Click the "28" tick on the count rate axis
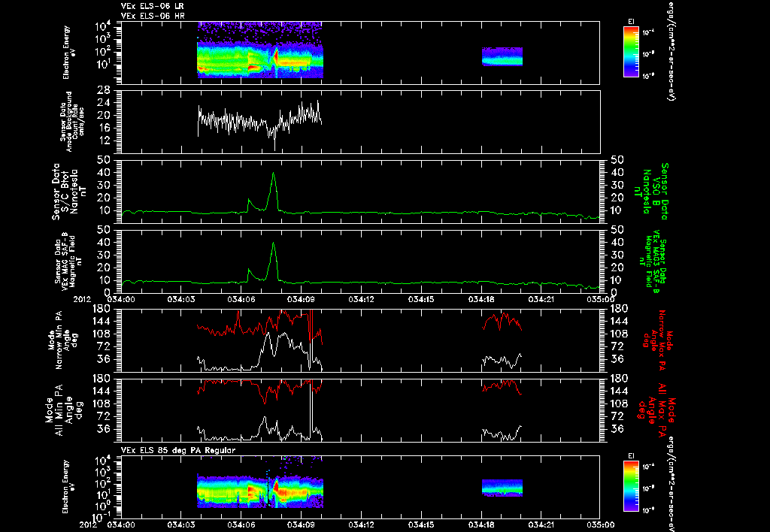 click(x=104, y=90)
